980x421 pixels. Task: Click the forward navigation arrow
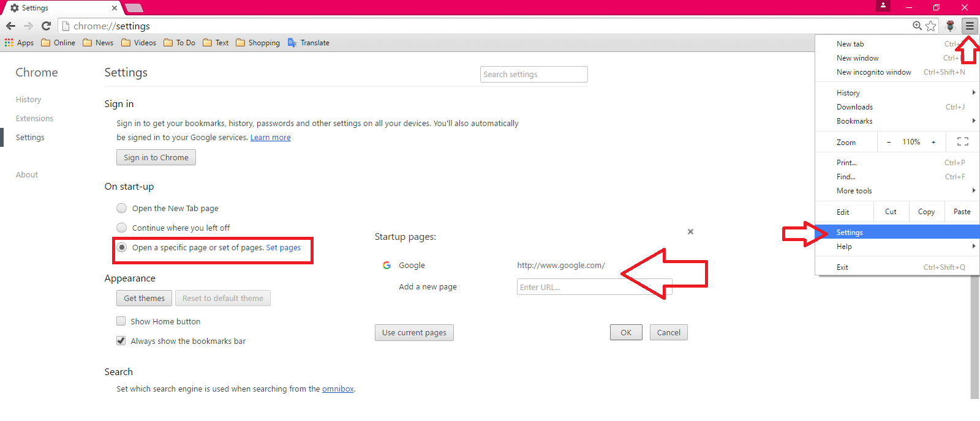click(x=28, y=26)
